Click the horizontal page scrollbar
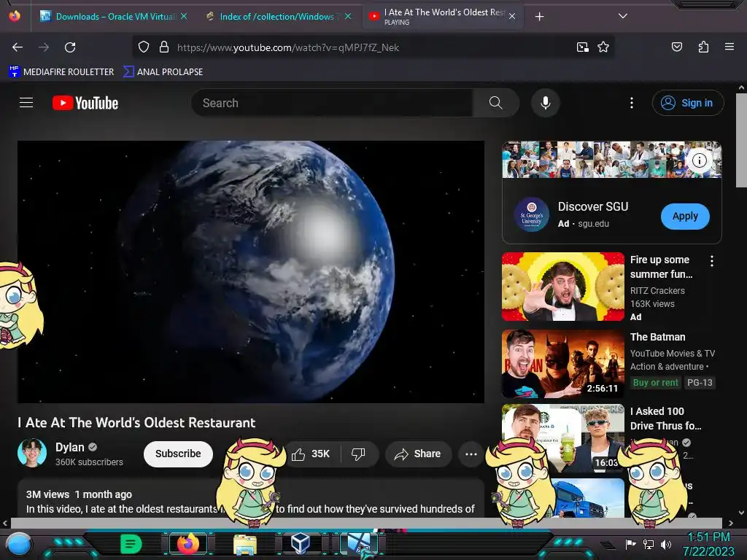The width and height of the screenshot is (747, 560). pos(366,523)
